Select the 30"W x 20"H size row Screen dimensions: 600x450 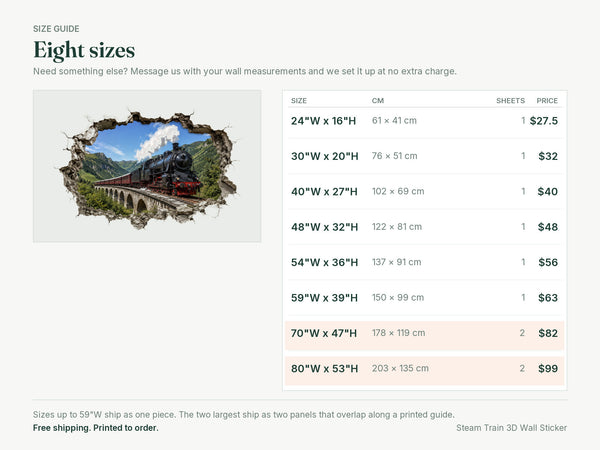(425, 156)
